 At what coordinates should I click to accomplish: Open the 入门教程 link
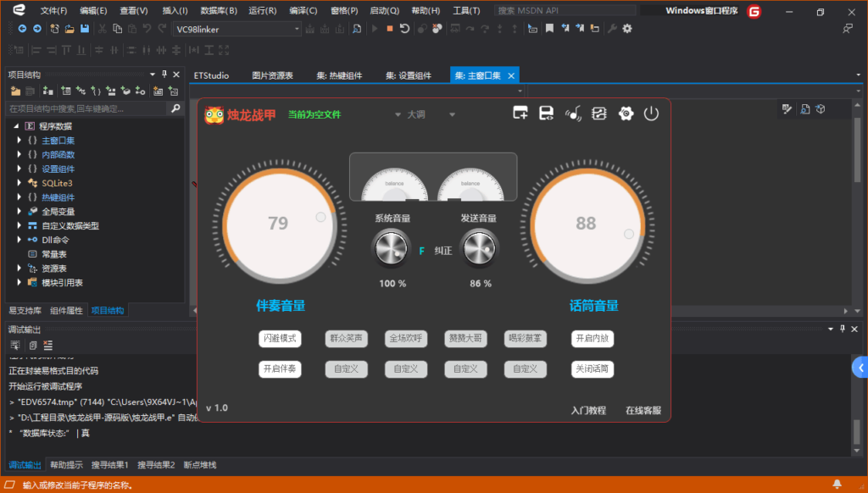[588, 411]
